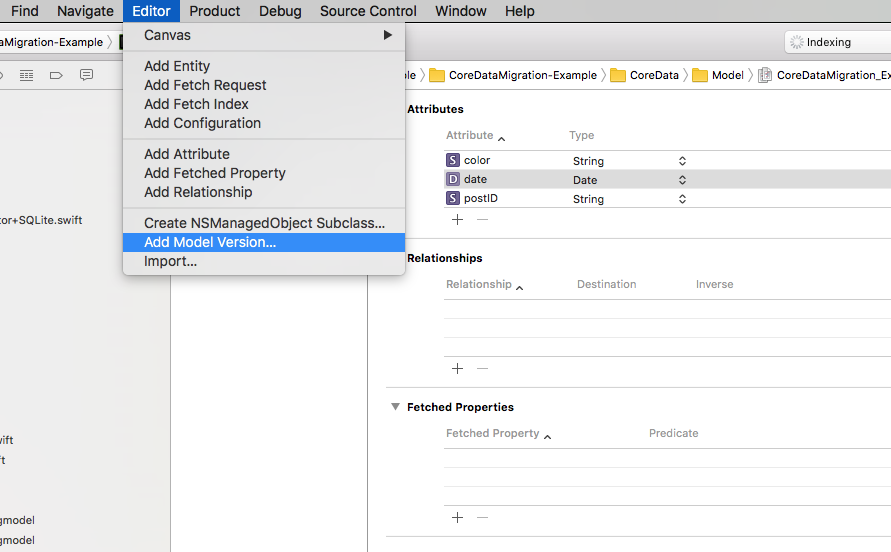Add a new attribute with plus button
The image size is (891, 552).
(457, 219)
